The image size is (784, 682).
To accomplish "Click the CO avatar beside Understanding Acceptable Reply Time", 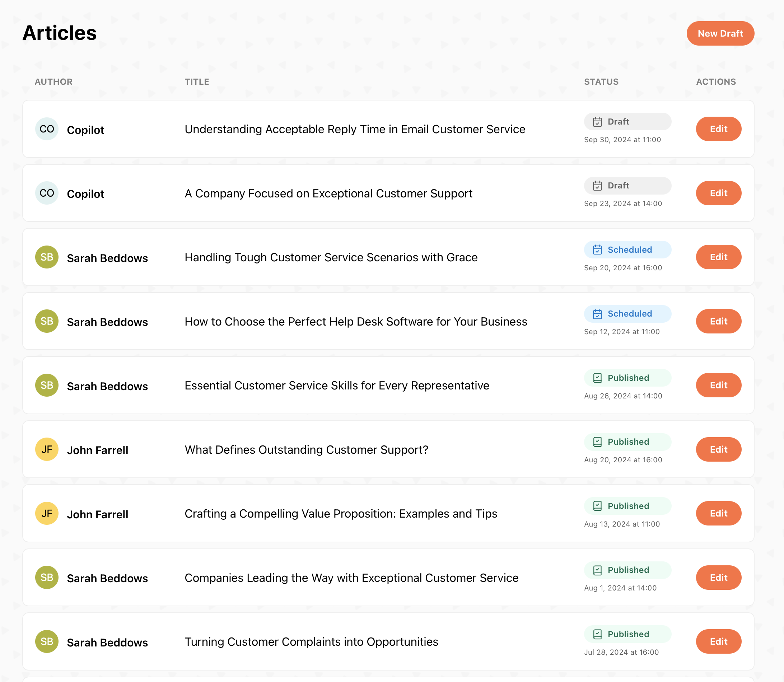I will [x=47, y=129].
